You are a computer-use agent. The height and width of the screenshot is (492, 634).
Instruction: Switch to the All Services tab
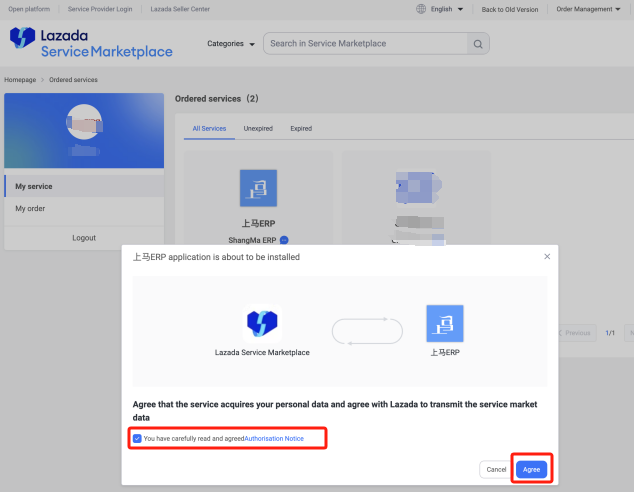(x=209, y=129)
